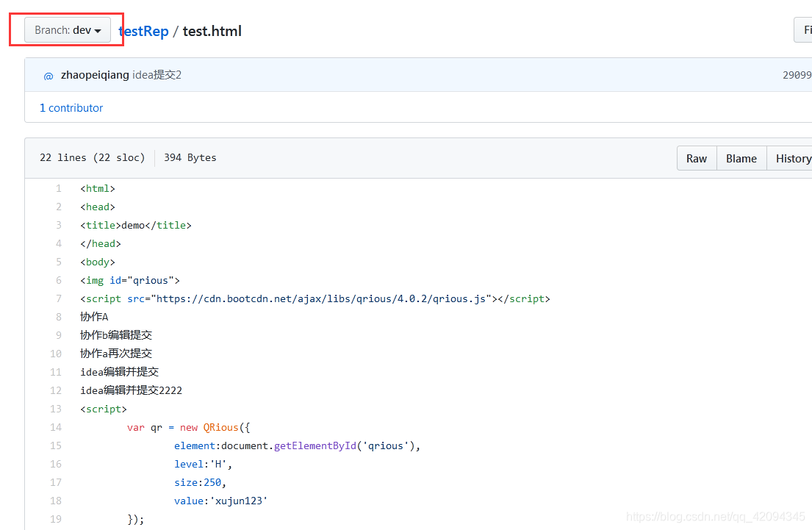Open the testRep repository link
The width and height of the screenshot is (812, 530).
(144, 31)
